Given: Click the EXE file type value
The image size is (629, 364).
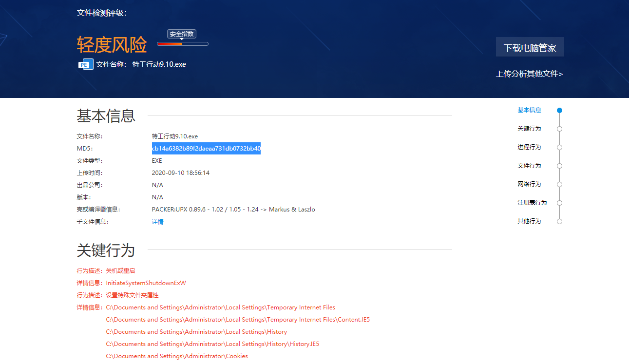Looking at the screenshot, I should click(x=157, y=161).
